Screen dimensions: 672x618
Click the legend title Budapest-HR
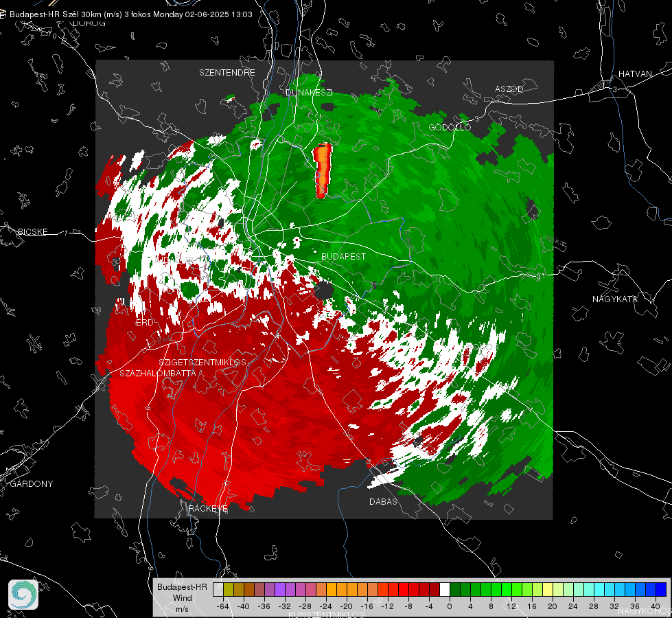(x=182, y=586)
